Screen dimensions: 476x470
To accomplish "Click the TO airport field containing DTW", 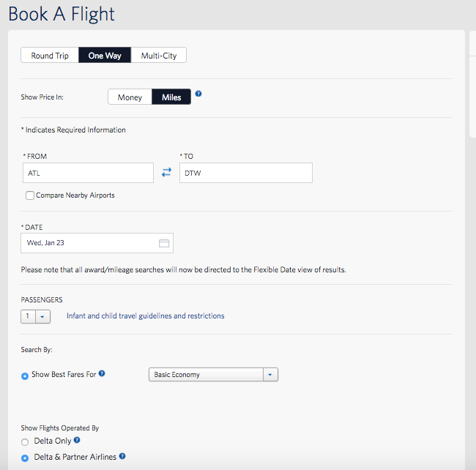I will [245, 173].
